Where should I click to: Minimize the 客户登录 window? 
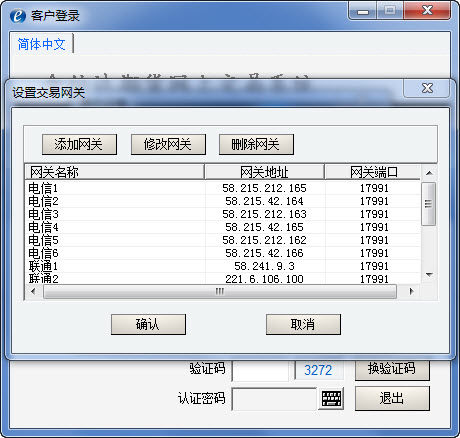click(x=363, y=10)
